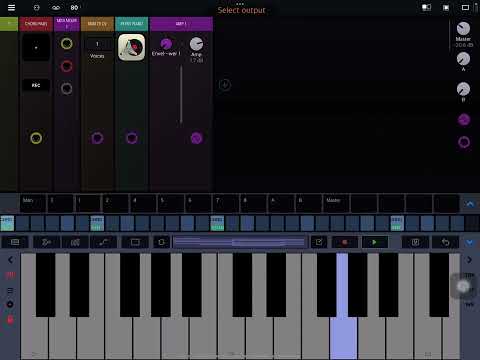Screen dimensions: 480x360
Task: Open the automation curve toolbar button
Action: pos(103,242)
